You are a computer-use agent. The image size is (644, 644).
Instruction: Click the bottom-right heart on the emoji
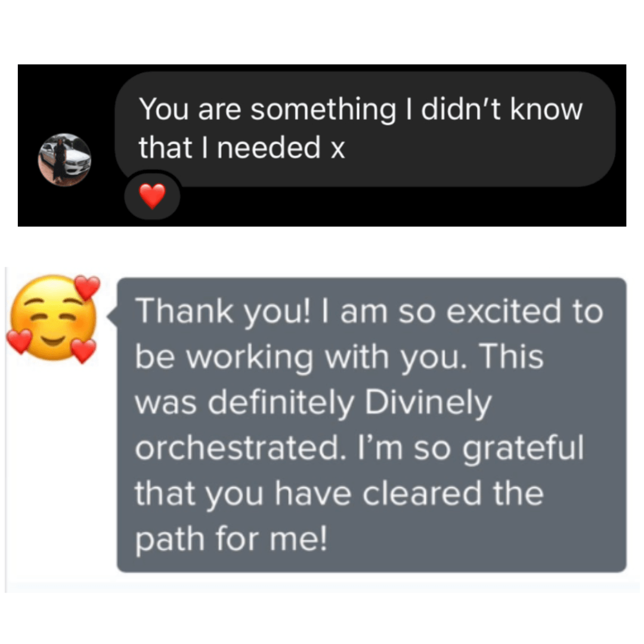click(84, 351)
